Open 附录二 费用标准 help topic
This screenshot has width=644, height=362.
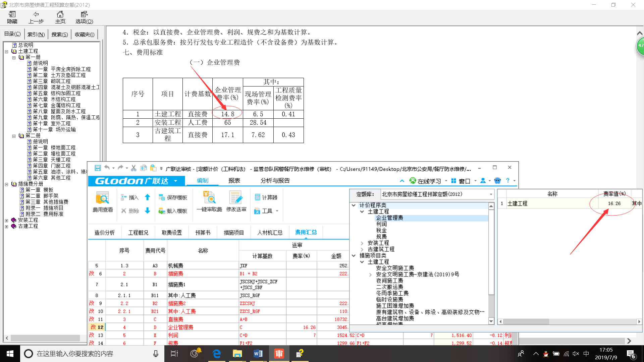click(45, 214)
